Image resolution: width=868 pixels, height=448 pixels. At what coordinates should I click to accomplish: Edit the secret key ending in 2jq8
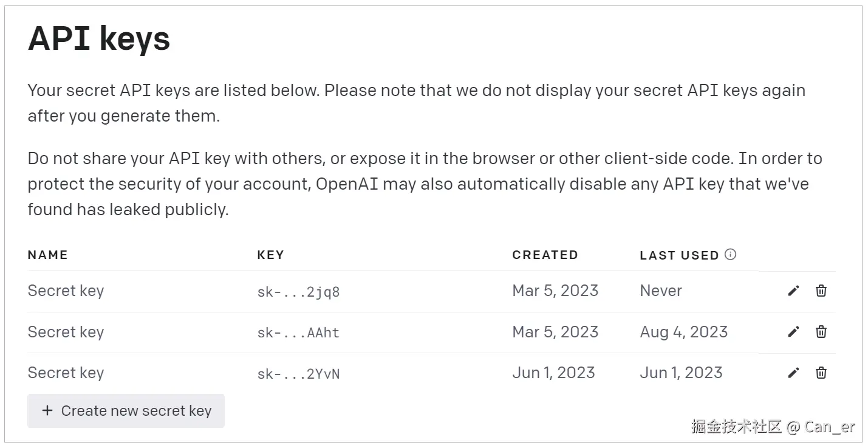793,291
